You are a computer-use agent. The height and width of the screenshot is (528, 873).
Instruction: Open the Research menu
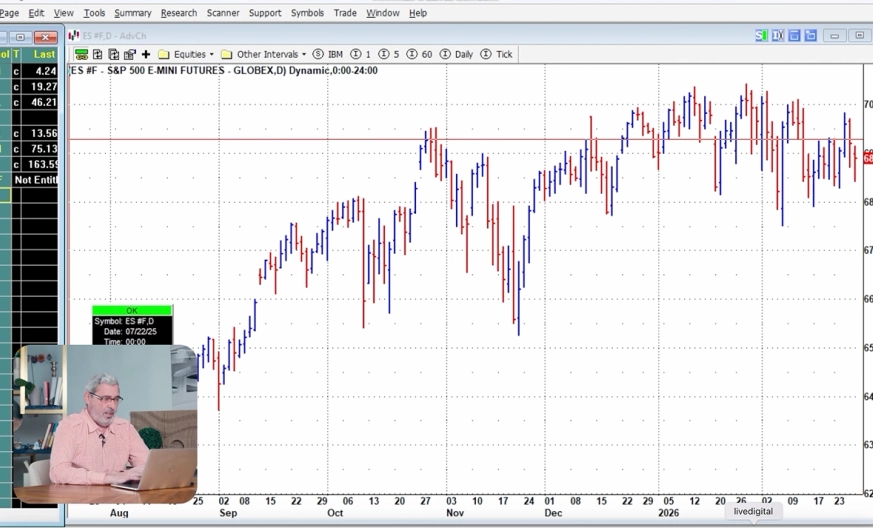coord(179,13)
